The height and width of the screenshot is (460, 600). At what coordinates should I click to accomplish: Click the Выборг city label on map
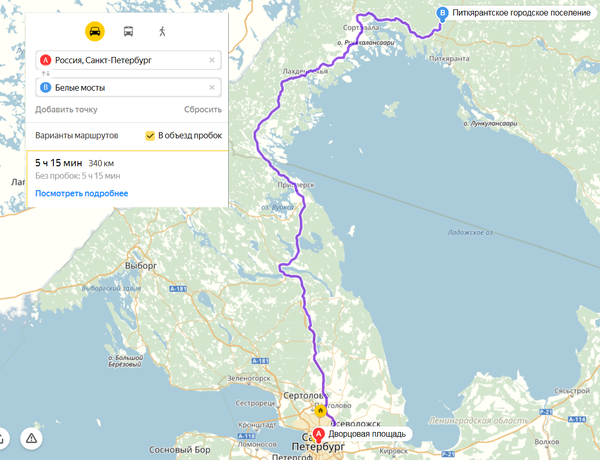tap(141, 266)
